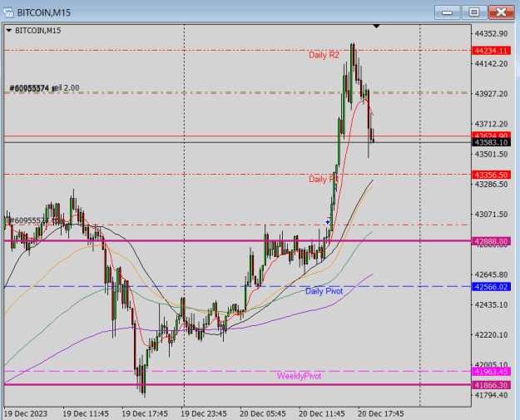Click the 42888.00 magenta price tag

(x=491, y=241)
